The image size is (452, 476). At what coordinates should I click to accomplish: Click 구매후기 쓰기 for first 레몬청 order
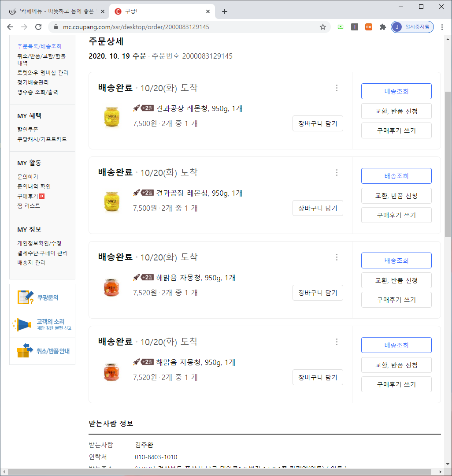point(396,130)
